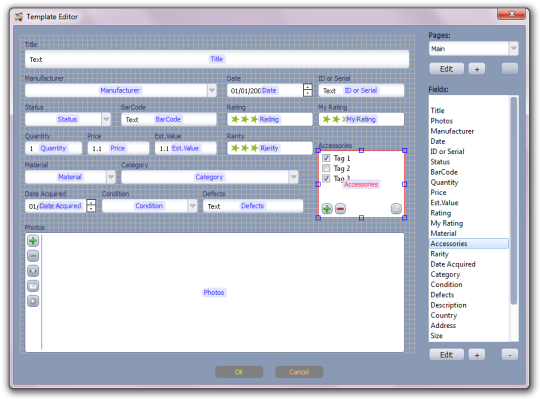The width and height of the screenshot is (540, 399).
Task: Toggle the Tag 3 checkbox
Action: pos(326,178)
